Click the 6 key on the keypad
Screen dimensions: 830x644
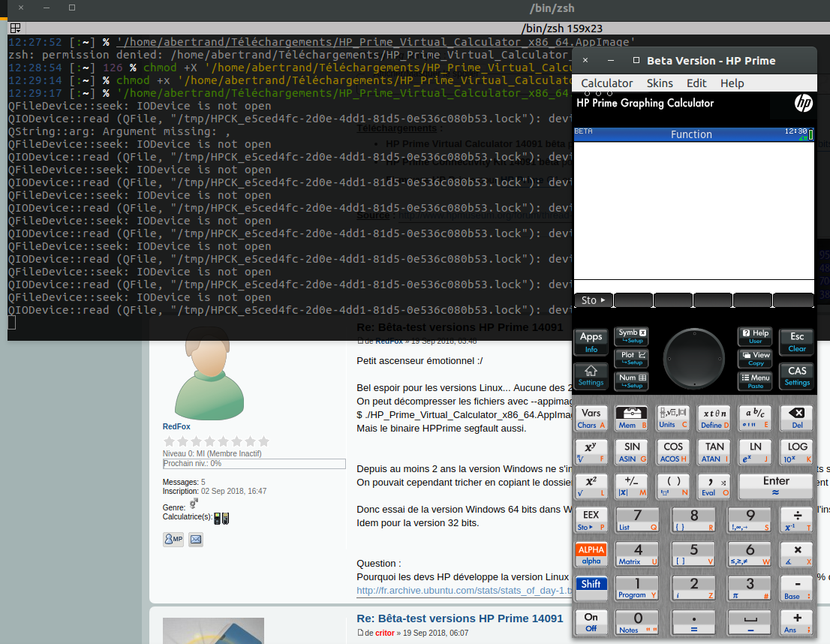[750, 555]
